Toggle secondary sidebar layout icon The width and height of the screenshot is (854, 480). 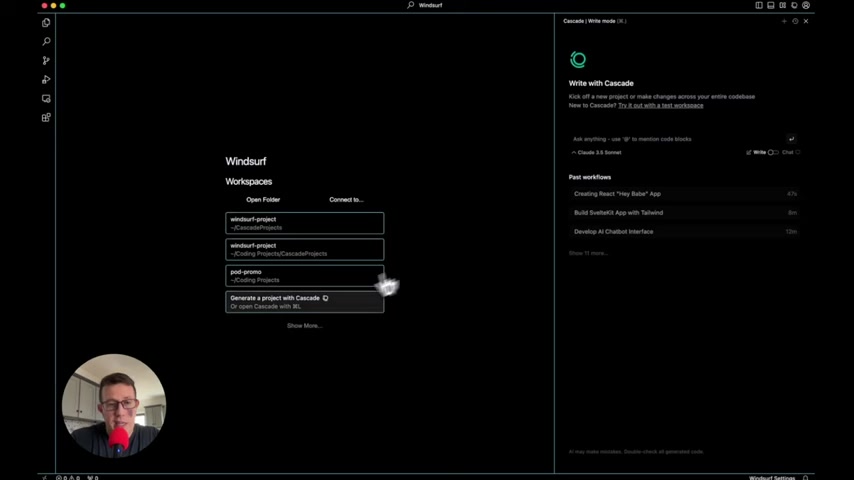(x=783, y=5)
